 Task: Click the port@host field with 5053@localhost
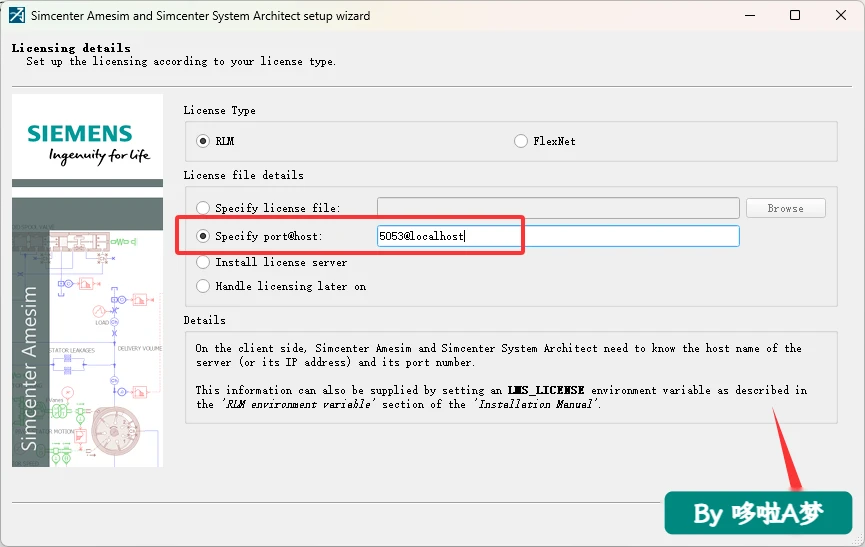(x=558, y=236)
